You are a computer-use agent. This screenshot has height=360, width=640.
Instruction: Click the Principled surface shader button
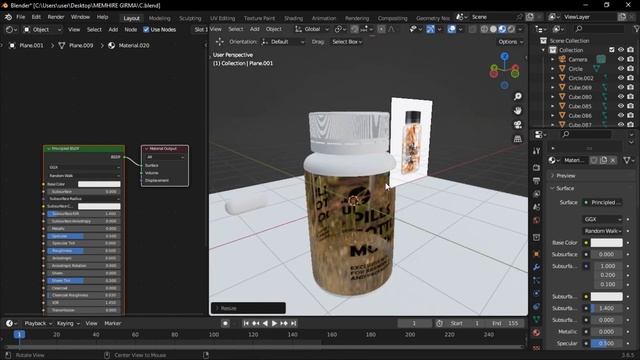[x=602, y=202]
